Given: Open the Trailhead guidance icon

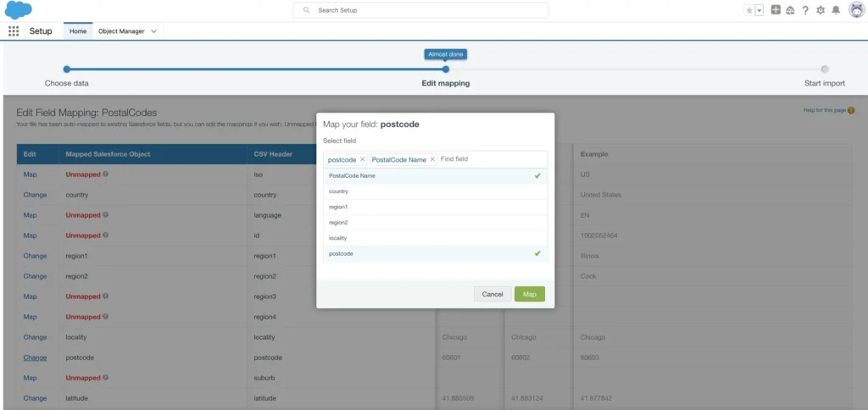Looking at the screenshot, I should click(x=790, y=10).
